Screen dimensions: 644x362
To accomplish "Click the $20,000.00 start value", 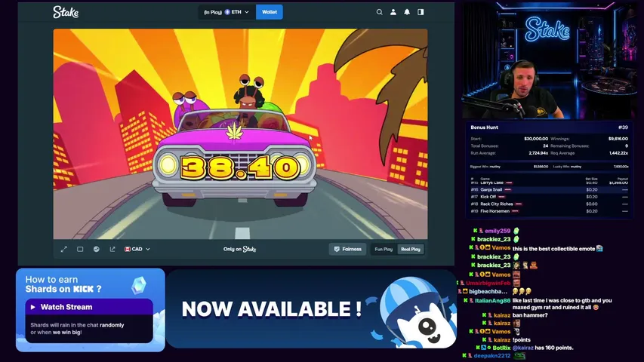I will click(x=536, y=139).
